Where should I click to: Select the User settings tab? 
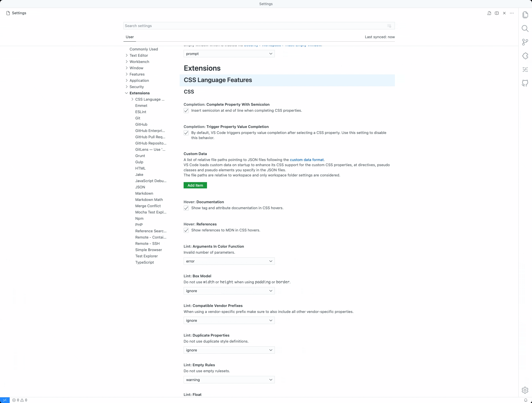(130, 37)
